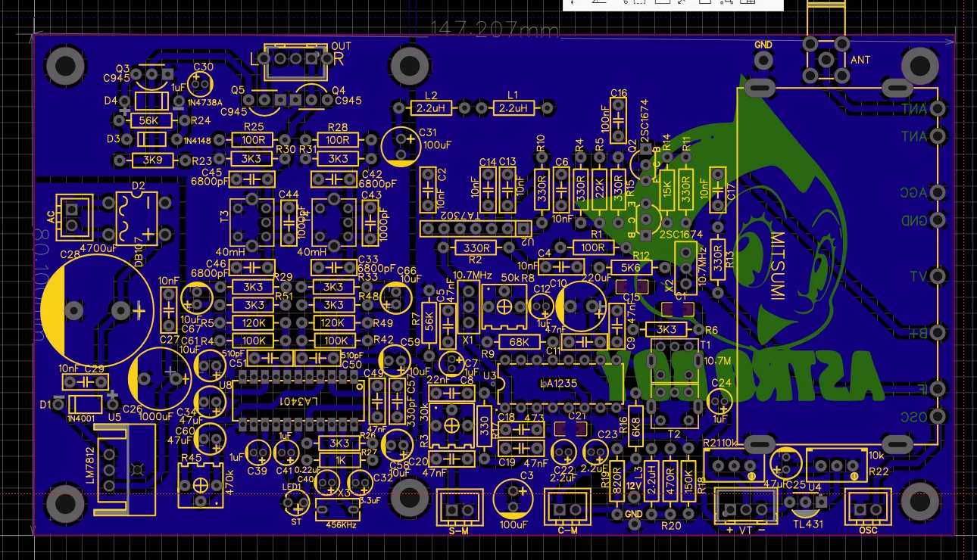Viewport: 977px width, 560px height.
Task: Select the 56K resistor R24
Action: pos(150,120)
